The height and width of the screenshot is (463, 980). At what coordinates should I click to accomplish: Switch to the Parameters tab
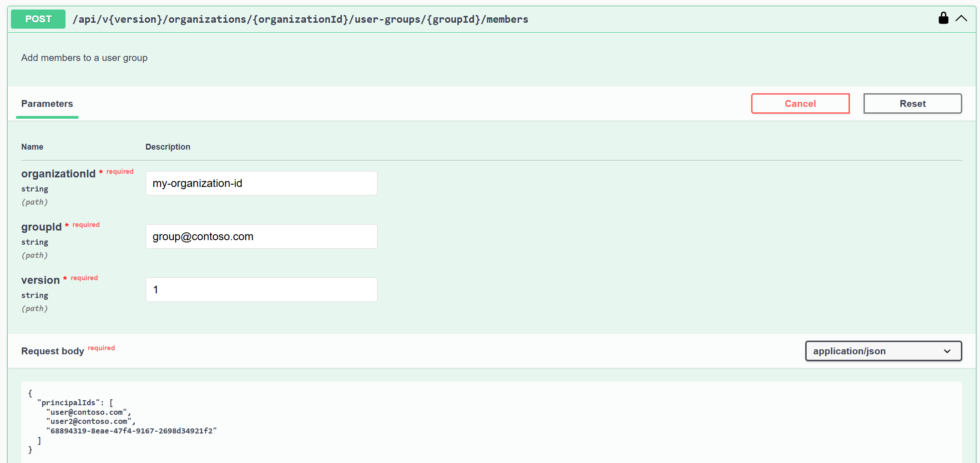[x=47, y=104]
